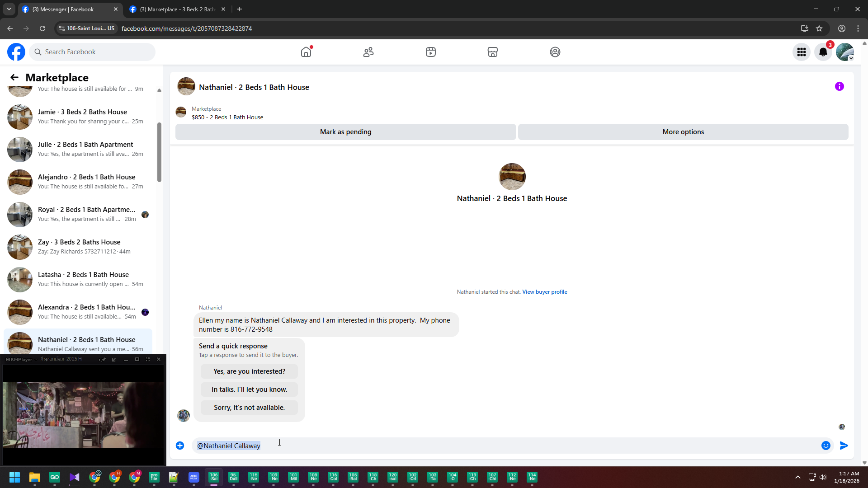
Task: Open the notifications bell
Action: click(x=823, y=52)
